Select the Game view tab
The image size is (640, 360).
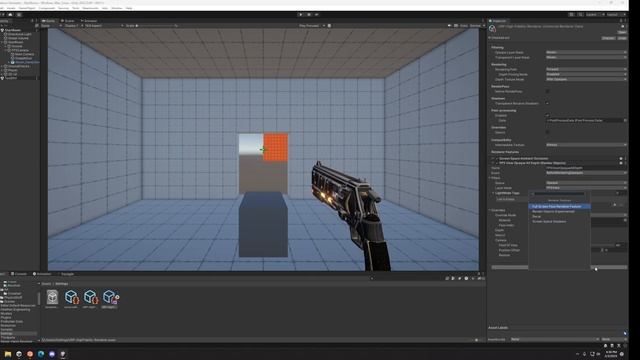pos(48,21)
